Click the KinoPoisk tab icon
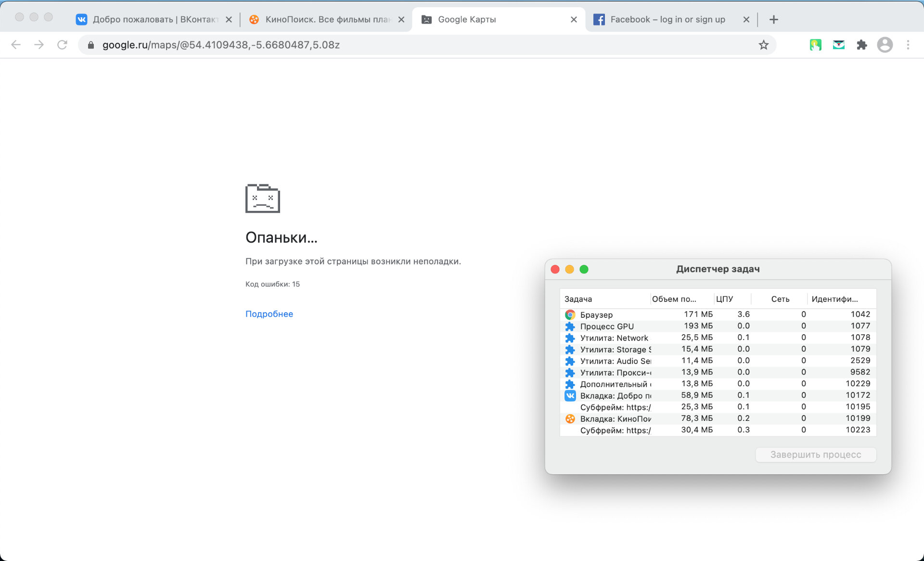Screen dimensions: 924x561 [254, 18]
